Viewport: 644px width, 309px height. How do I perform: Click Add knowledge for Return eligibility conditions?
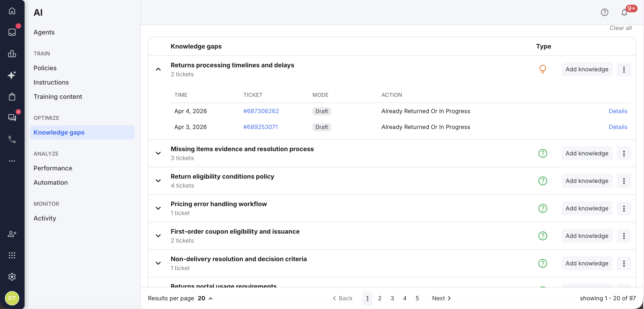click(587, 181)
